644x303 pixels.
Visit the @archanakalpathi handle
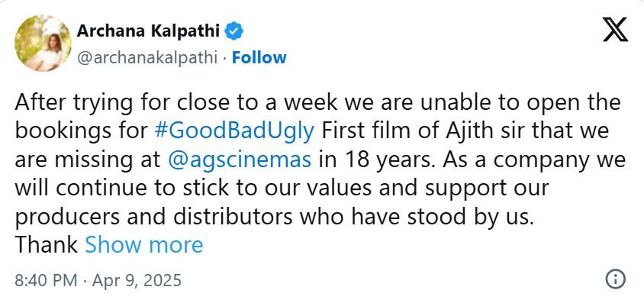coord(147,58)
